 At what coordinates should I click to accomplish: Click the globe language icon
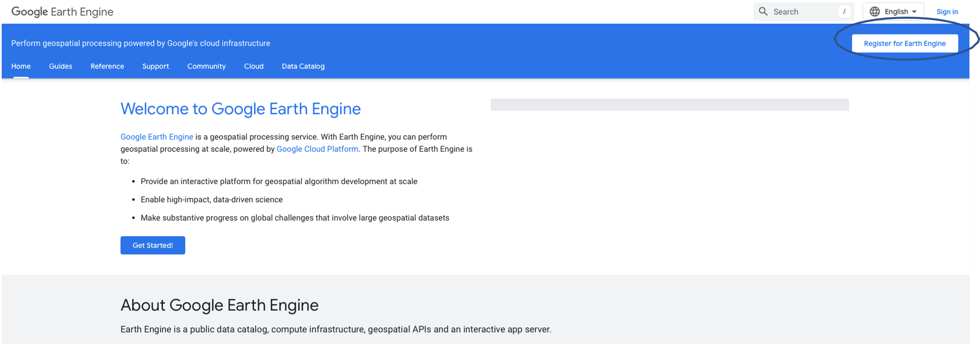874,11
